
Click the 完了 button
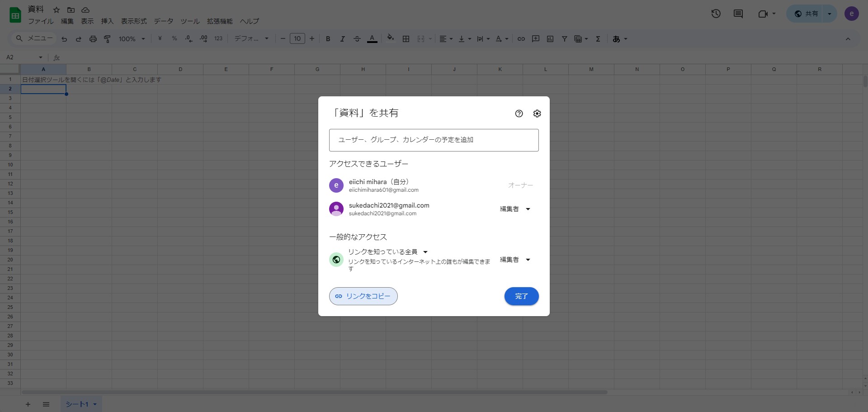[521, 296]
